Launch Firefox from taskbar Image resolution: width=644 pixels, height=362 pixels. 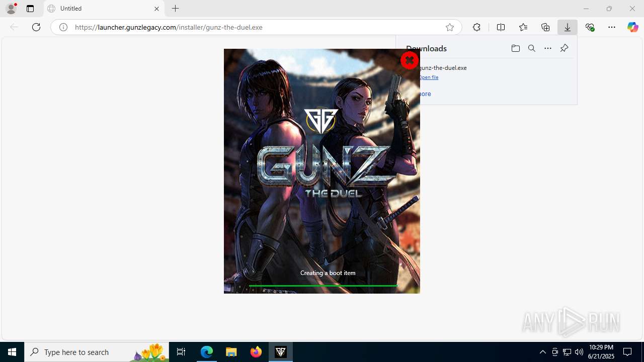coord(256,352)
